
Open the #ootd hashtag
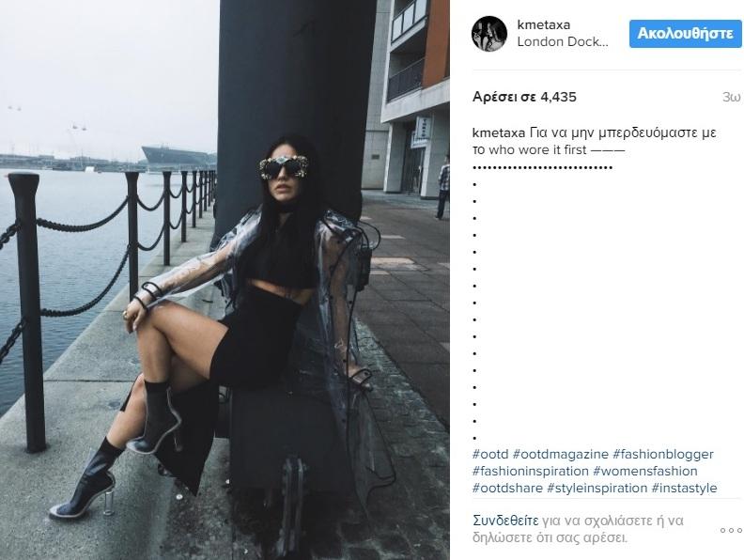pos(490,454)
